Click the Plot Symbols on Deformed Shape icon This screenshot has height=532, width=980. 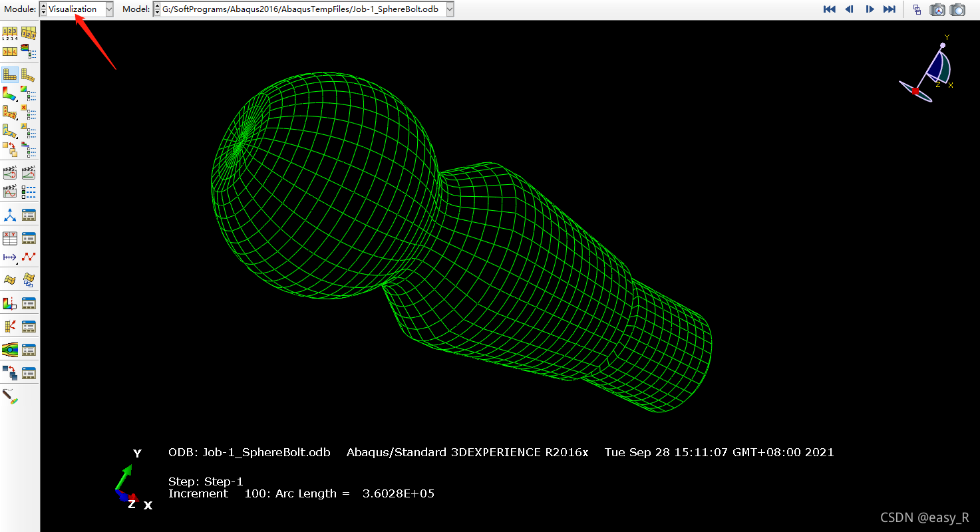click(x=10, y=112)
